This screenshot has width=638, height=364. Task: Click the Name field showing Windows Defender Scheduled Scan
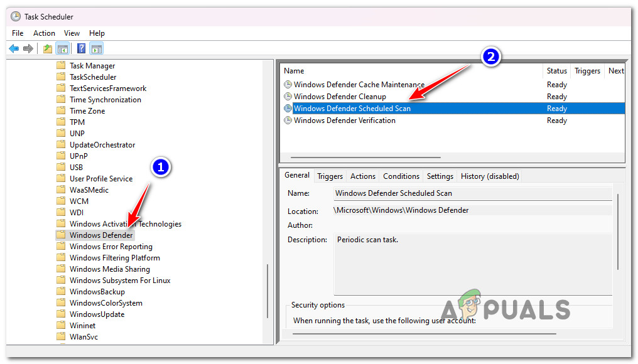[x=472, y=193]
